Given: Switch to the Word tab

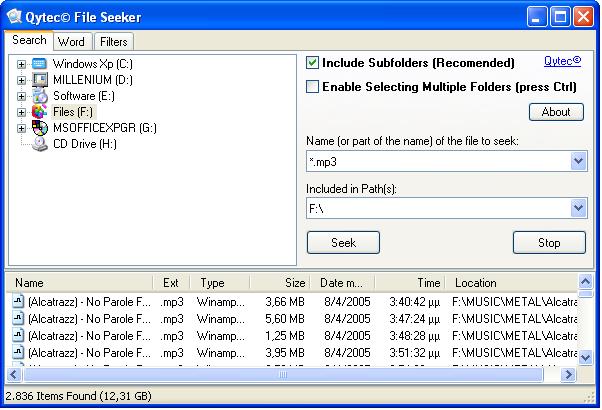Looking at the screenshot, I should (x=72, y=41).
